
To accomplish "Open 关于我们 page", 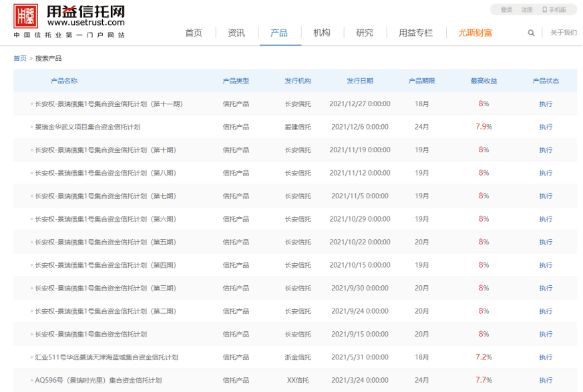I will tap(563, 32).
